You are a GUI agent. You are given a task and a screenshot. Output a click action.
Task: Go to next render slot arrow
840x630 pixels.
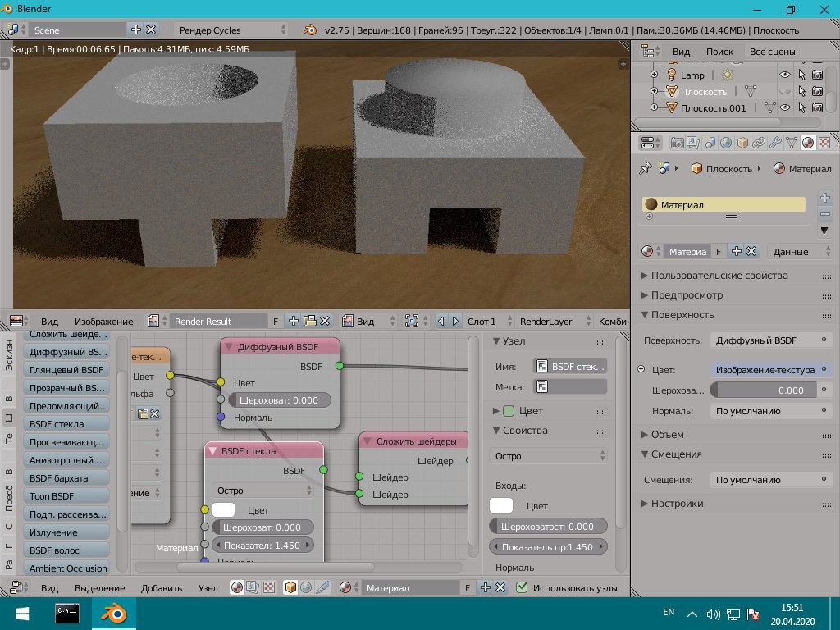[x=455, y=321]
